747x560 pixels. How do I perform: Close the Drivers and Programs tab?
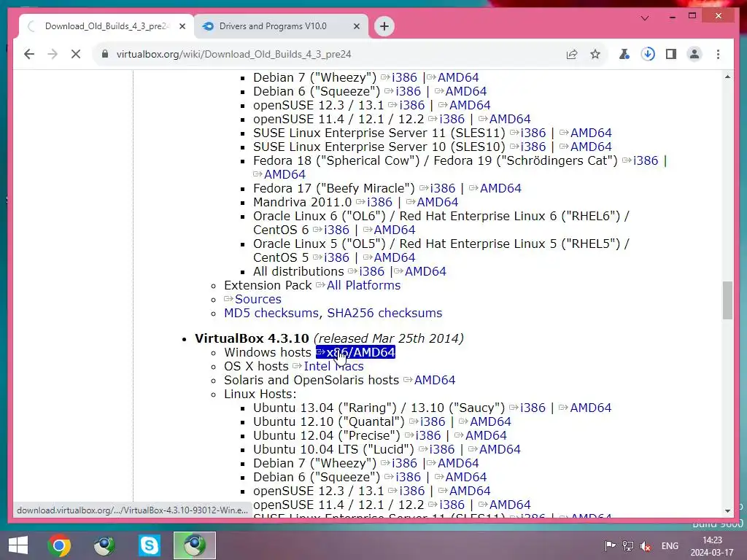pyautogui.click(x=356, y=26)
